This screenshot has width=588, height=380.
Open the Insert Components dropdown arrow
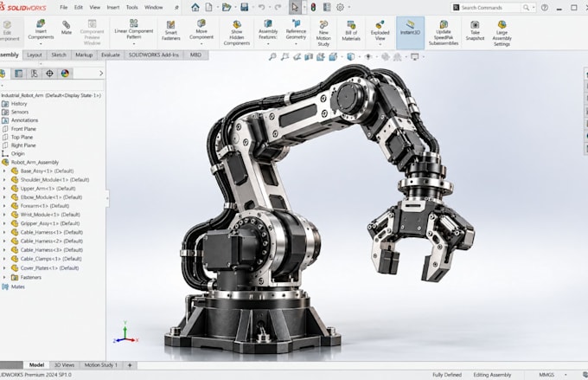(41, 43)
